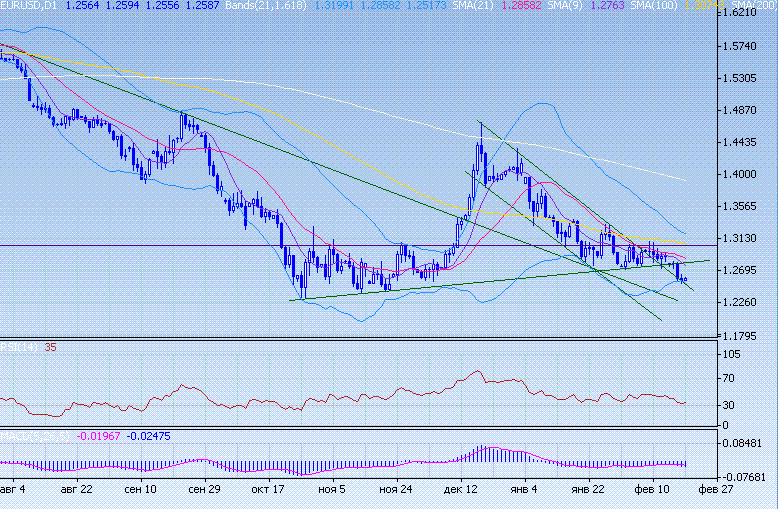Click the SMA(100) indicator label
This screenshot has height=509, width=778.
pyautogui.click(x=660, y=6)
